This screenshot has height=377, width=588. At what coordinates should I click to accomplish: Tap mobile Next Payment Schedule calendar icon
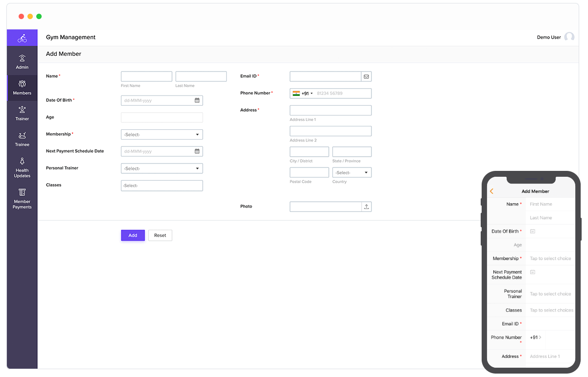click(533, 272)
